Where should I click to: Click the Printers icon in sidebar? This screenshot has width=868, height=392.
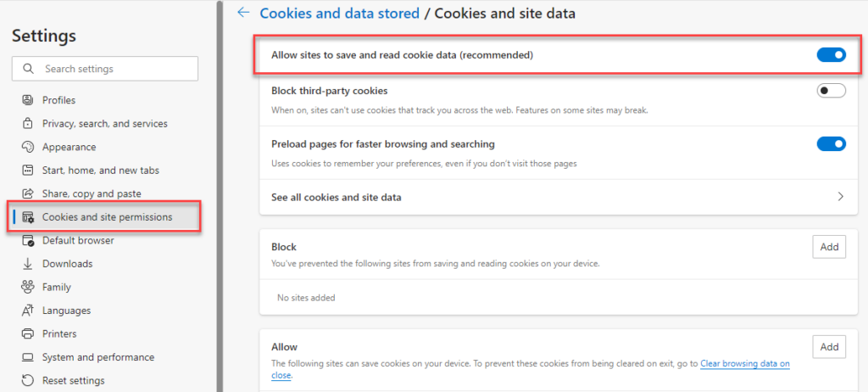(28, 333)
